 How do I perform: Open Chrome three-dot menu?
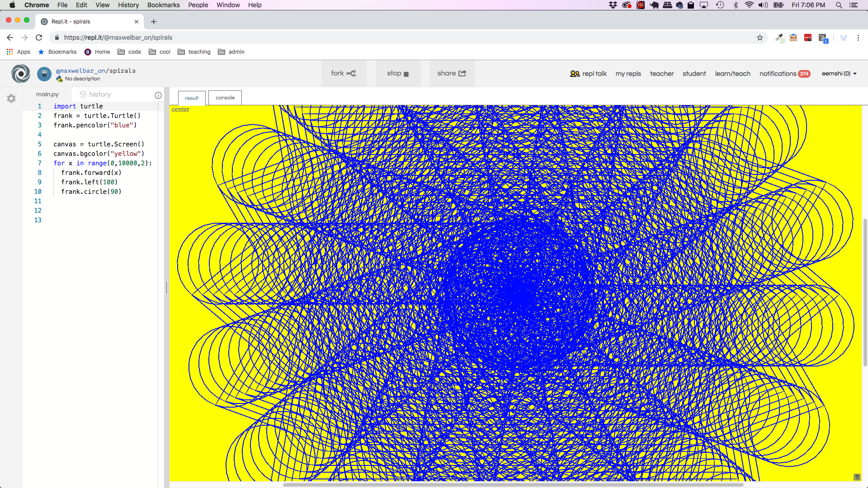point(858,38)
